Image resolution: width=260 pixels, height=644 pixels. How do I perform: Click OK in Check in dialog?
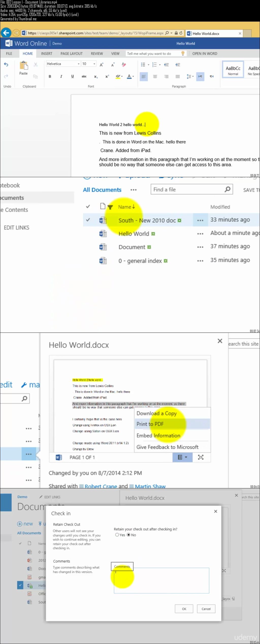pyautogui.click(x=184, y=609)
